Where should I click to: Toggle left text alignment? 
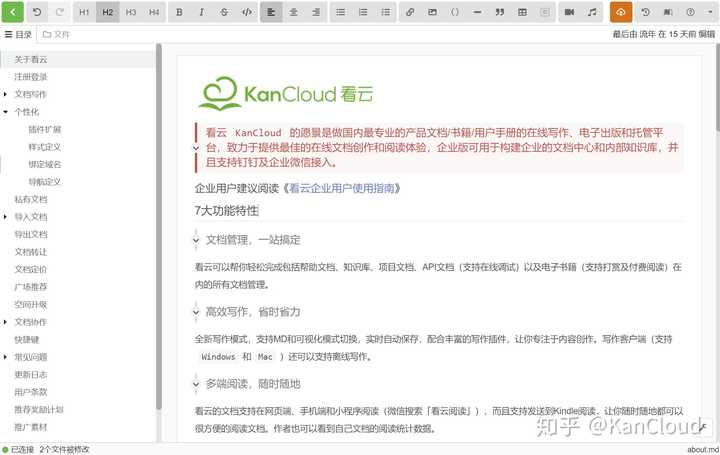coord(271,12)
